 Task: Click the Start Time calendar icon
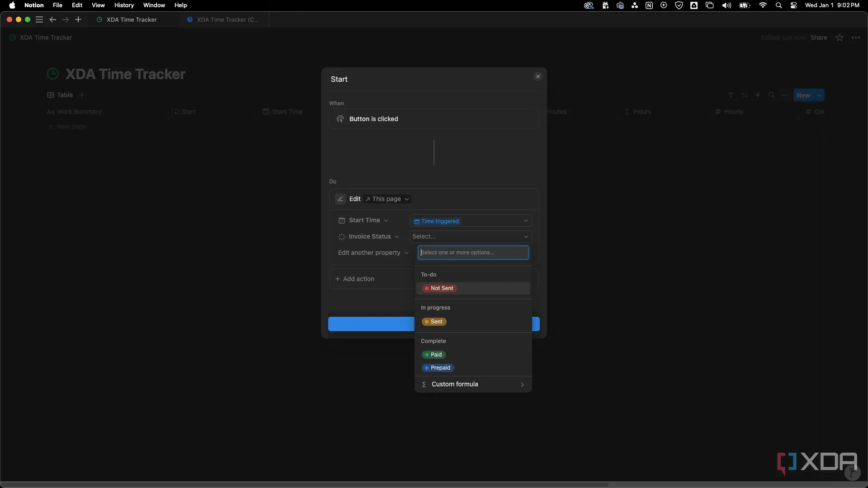point(342,221)
